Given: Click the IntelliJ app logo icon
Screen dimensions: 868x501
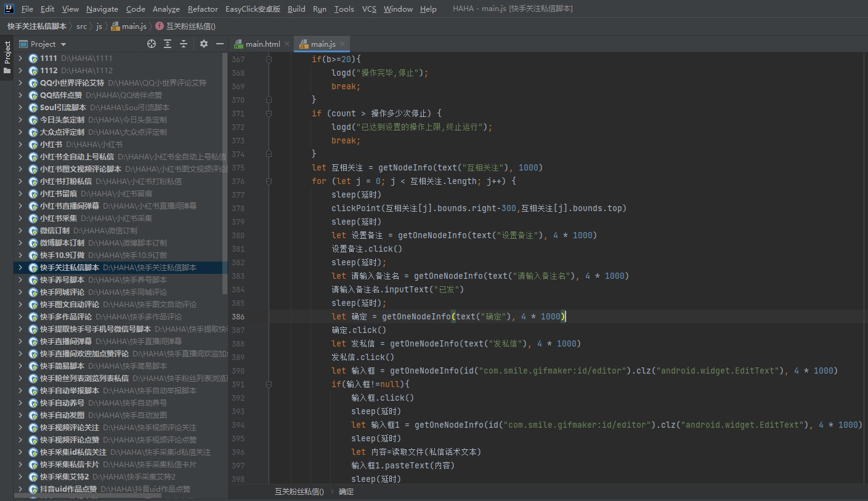Looking at the screenshot, I should point(10,9).
